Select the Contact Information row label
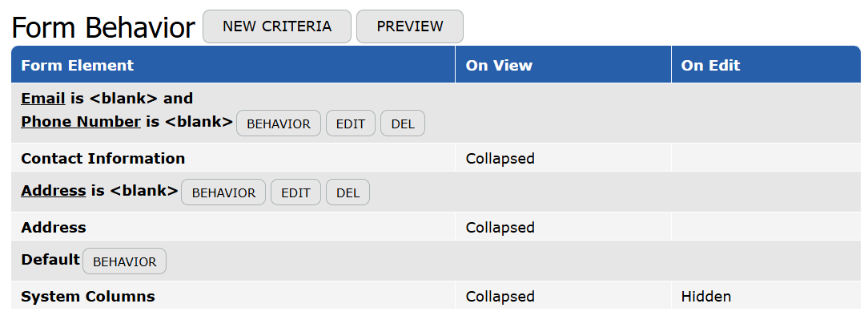 (102, 159)
